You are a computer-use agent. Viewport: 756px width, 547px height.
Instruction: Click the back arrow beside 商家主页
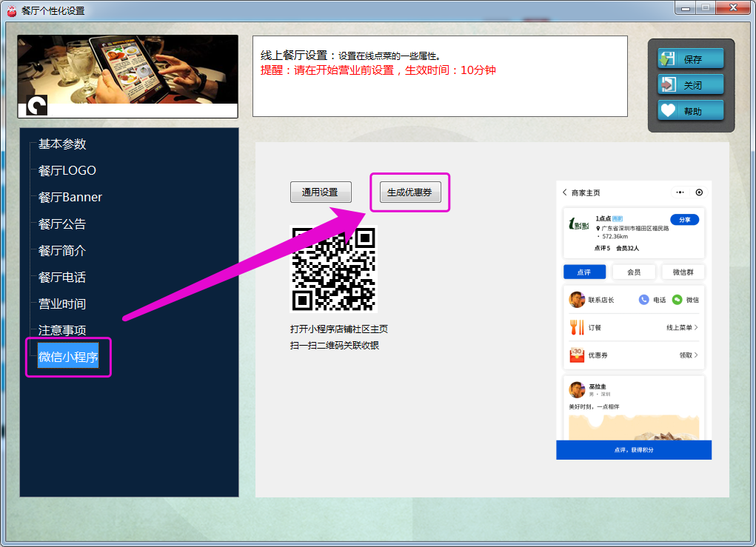pyautogui.click(x=564, y=192)
